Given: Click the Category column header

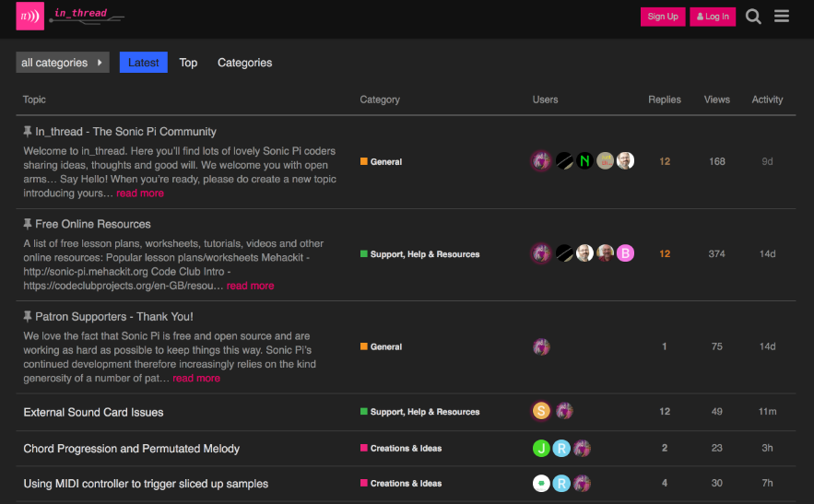Looking at the screenshot, I should [380, 100].
